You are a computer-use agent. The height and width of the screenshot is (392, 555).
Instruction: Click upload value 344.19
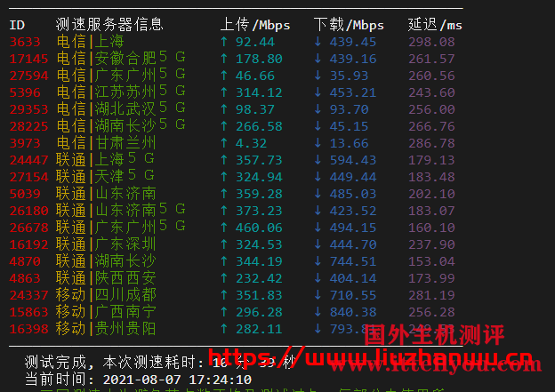[259, 261]
